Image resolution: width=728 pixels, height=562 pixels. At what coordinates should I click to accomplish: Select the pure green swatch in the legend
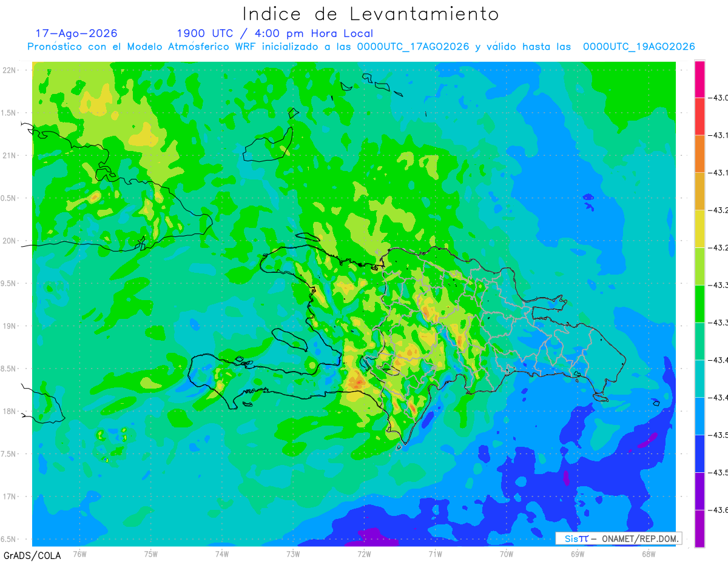pyautogui.click(x=699, y=303)
